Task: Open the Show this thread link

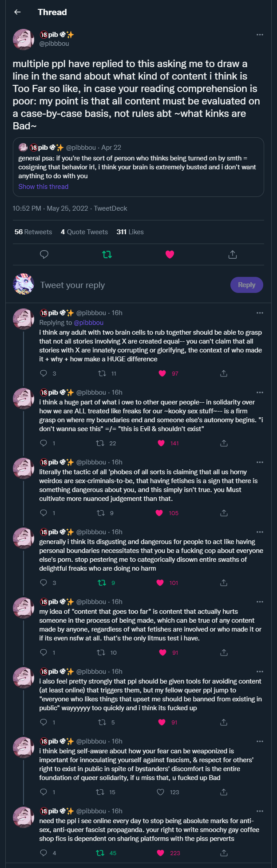Action: (44, 187)
